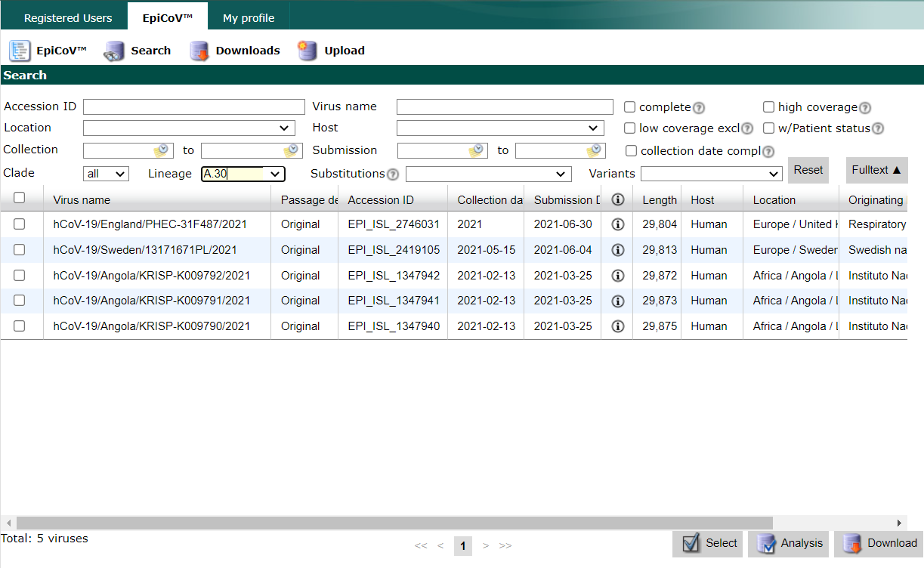Click help icon beside Substitutions label

(x=393, y=174)
